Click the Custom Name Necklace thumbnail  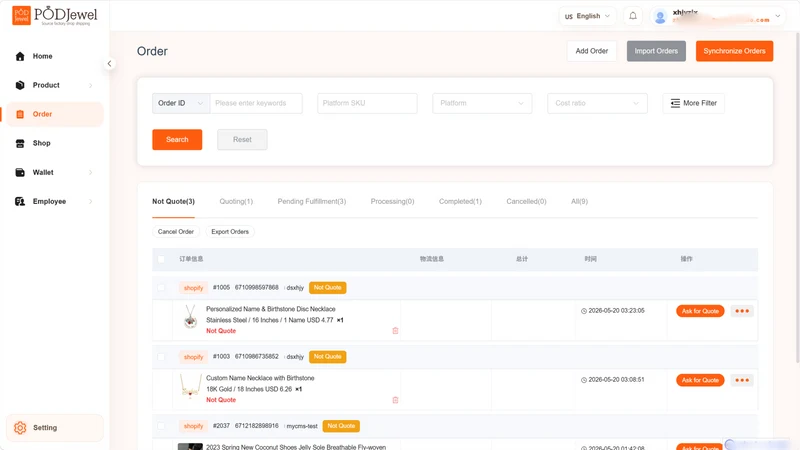point(190,386)
